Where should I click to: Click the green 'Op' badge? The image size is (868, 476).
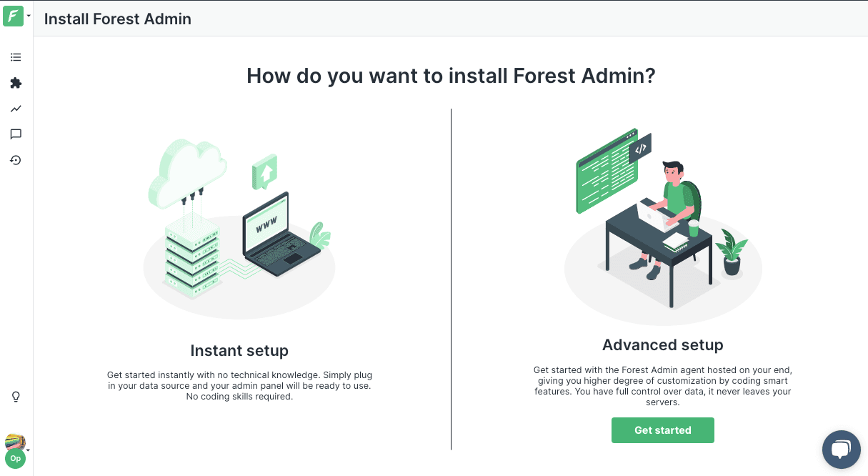pyautogui.click(x=15, y=458)
